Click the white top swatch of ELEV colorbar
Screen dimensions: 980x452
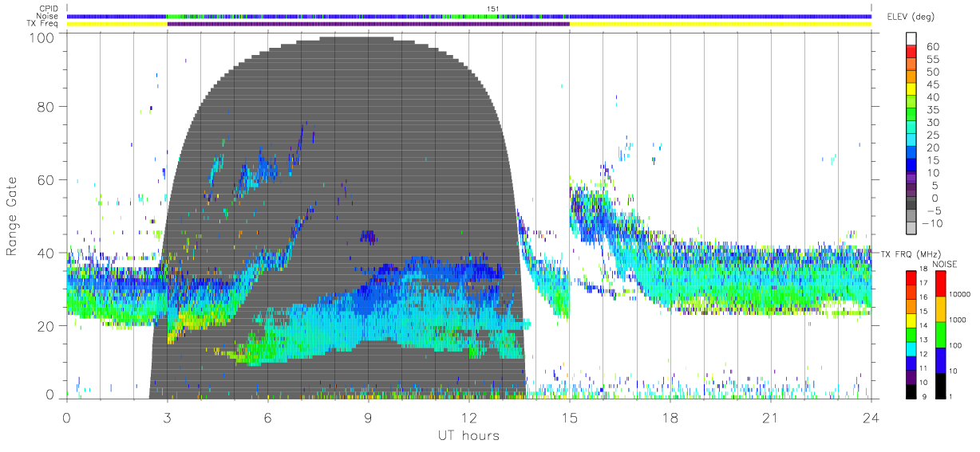point(911,38)
